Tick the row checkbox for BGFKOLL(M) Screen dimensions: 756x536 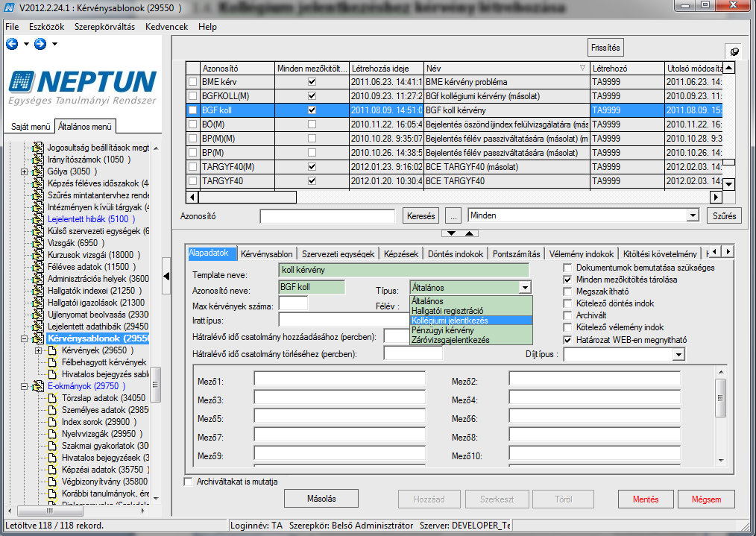[x=193, y=96]
